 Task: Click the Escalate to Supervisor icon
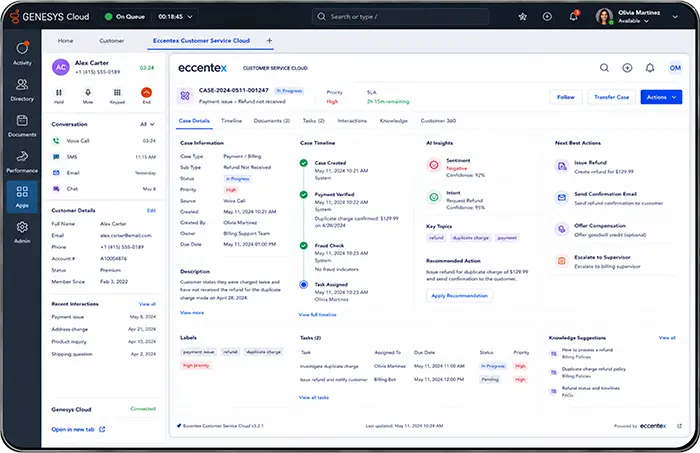pos(562,261)
